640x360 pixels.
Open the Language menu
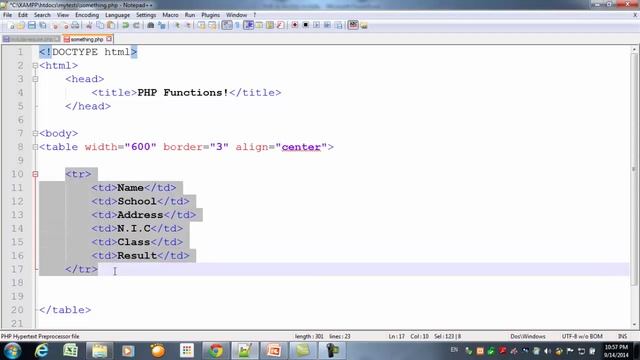coord(117,15)
